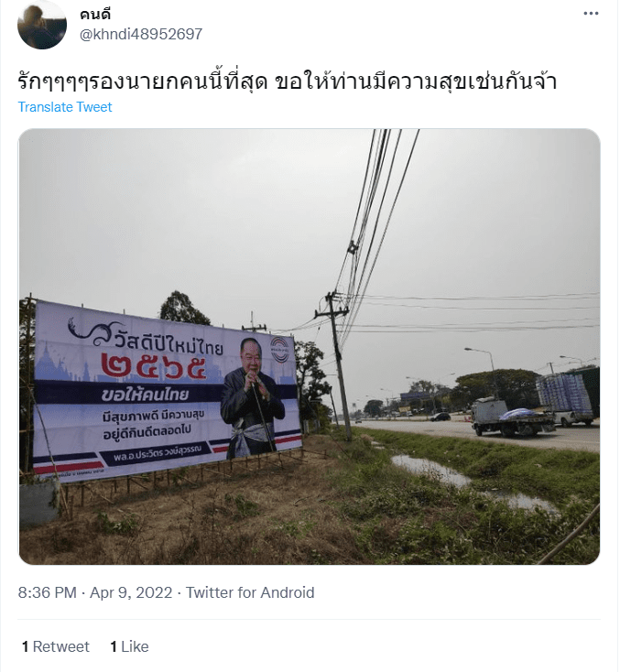Click the billboard's red Thai numerals in photo
620x672 pixels.
pos(155,368)
